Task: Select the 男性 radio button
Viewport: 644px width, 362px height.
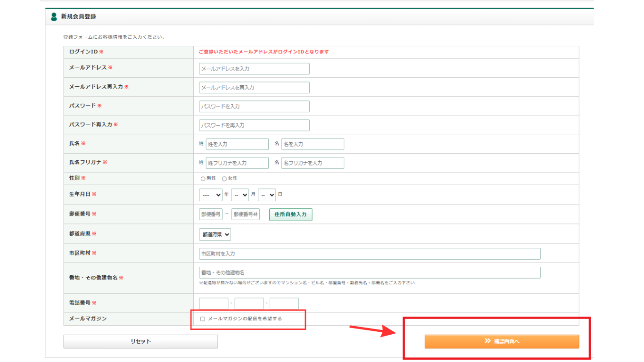Action: coord(203,179)
